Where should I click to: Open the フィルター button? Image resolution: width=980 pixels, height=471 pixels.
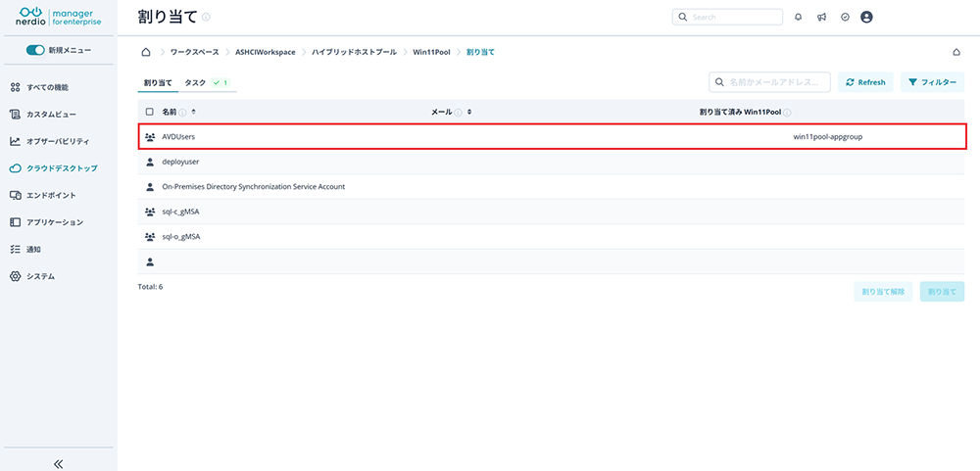click(x=933, y=82)
